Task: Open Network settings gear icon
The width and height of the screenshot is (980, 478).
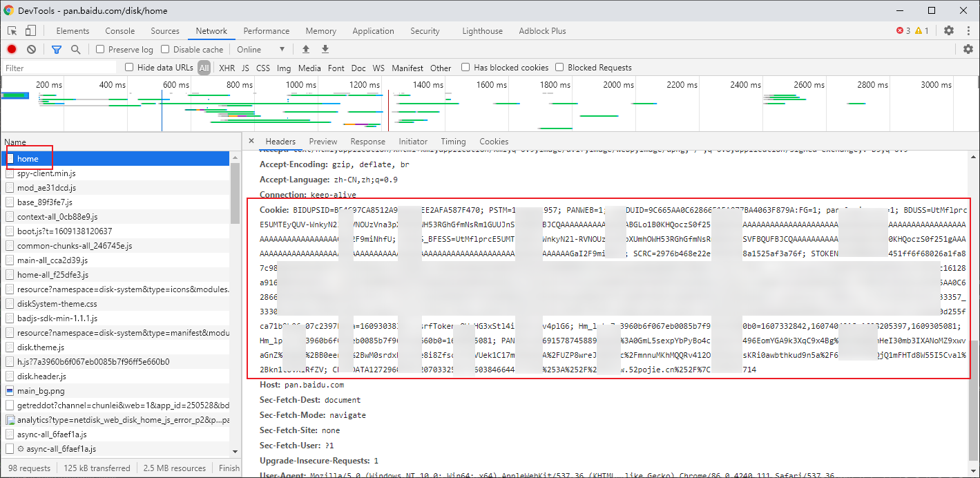Action: click(968, 49)
